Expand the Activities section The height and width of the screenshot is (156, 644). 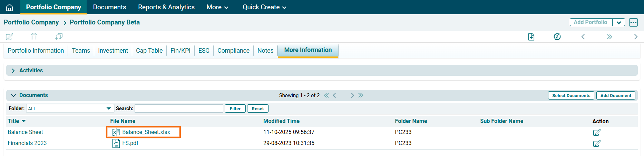click(x=13, y=71)
